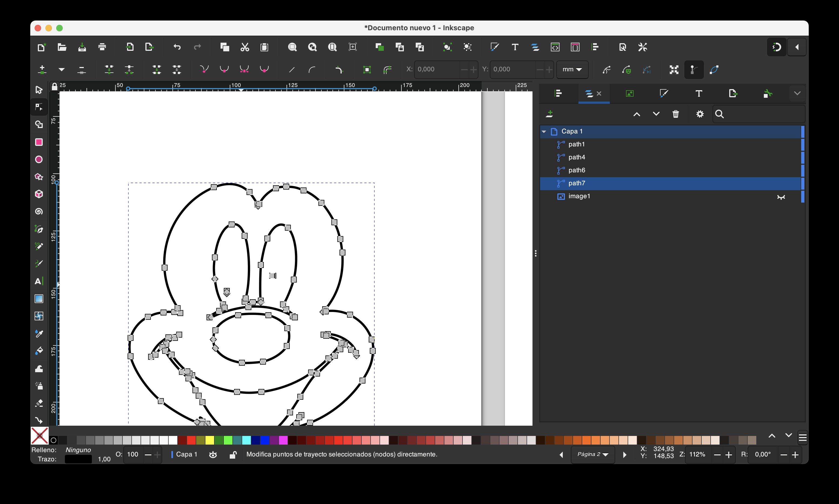Image resolution: width=839 pixels, height=504 pixels.
Task: Click the Cut scissors icon
Action: [x=245, y=47]
